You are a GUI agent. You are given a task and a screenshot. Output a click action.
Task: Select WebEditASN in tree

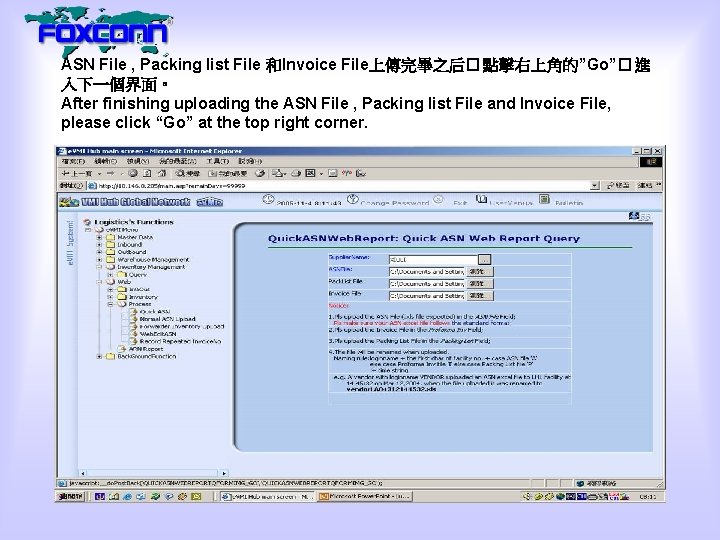click(x=158, y=334)
